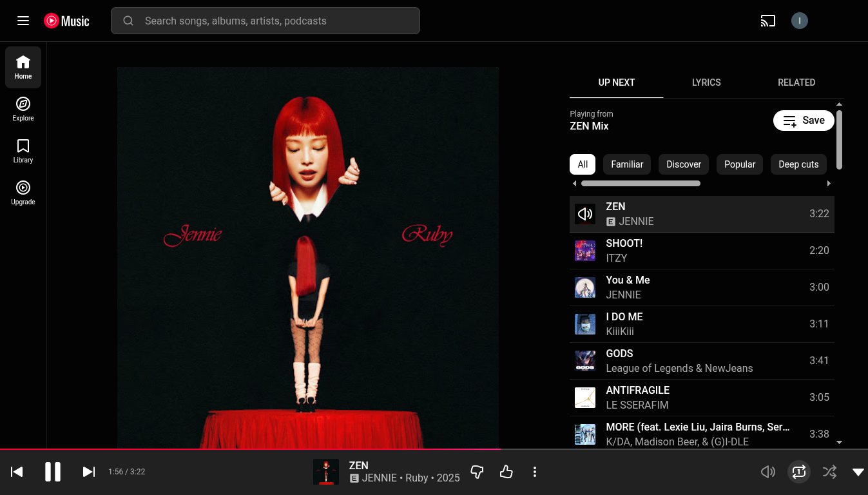Switch to the LYRICS tab
868x495 pixels.
(706, 82)
